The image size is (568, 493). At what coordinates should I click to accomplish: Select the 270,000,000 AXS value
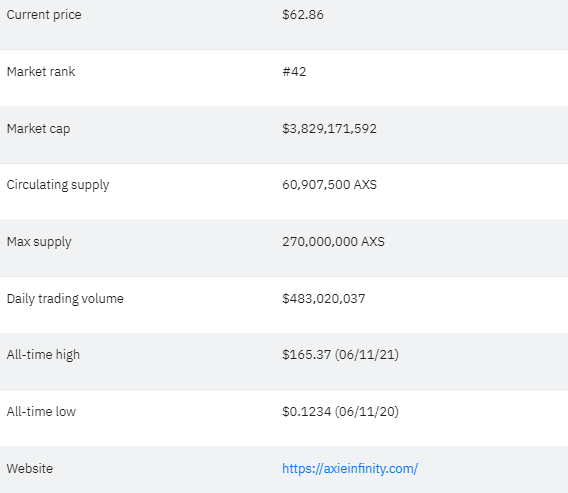pyautogui.click(x=333, y=242)
